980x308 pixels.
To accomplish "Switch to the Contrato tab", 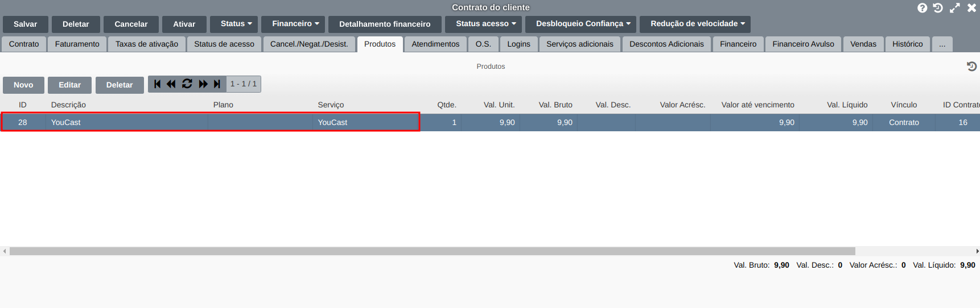I will [24, 44].
